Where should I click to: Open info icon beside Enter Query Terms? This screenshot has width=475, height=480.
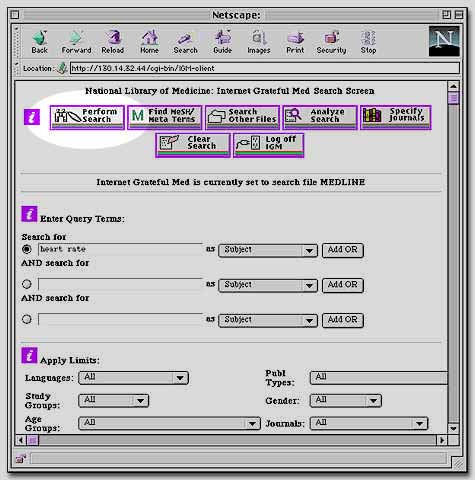(29, 214)
